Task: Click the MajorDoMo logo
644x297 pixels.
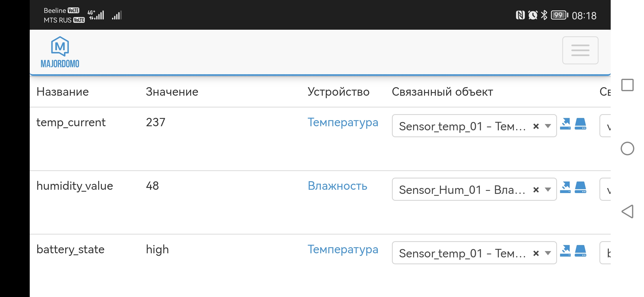Action: [59, 51]
